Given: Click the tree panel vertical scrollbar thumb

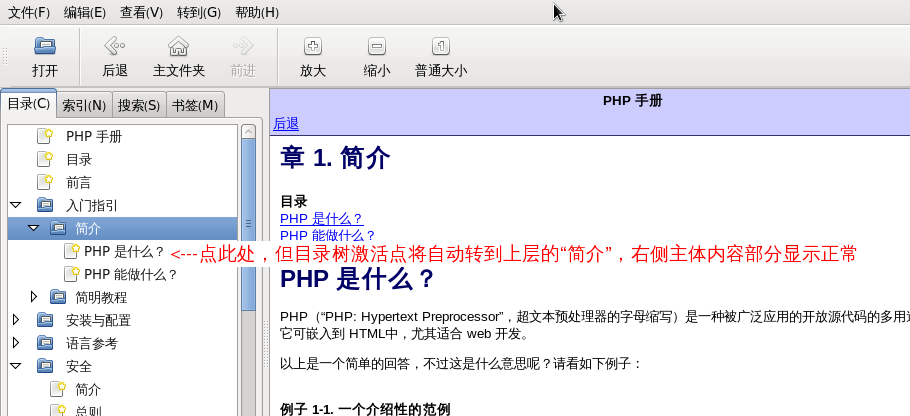Looking at the screenshot, I should click(x=248, y=225).
